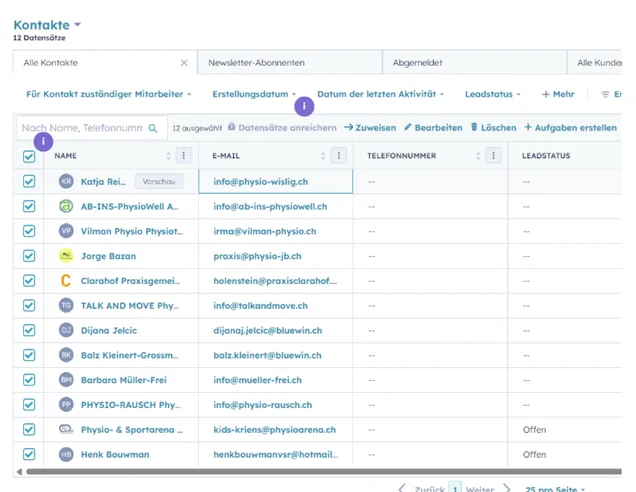Screen dimensions: 636x492
Task: Sort by the E-MAIL column arrows
Action: [323, 156]
